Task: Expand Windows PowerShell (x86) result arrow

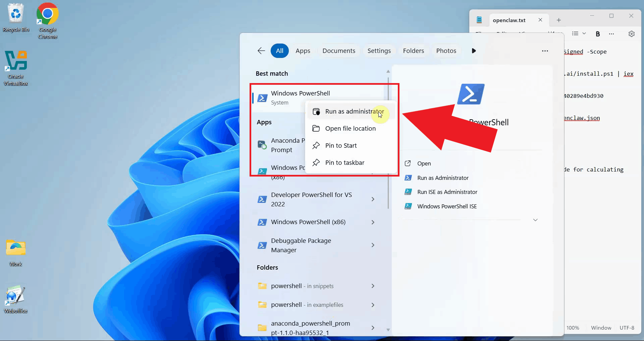Action: pyautogui.click(x=373, y=222)
